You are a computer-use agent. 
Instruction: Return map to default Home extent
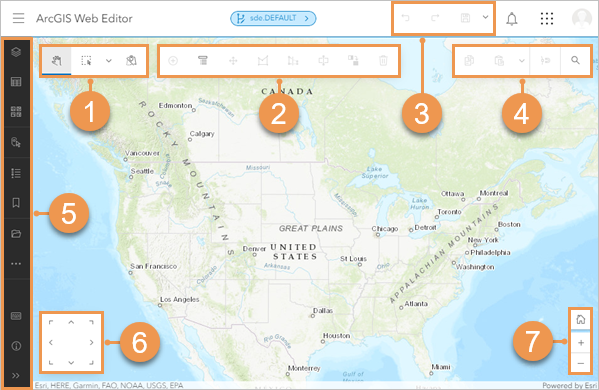tap(581, 319)
